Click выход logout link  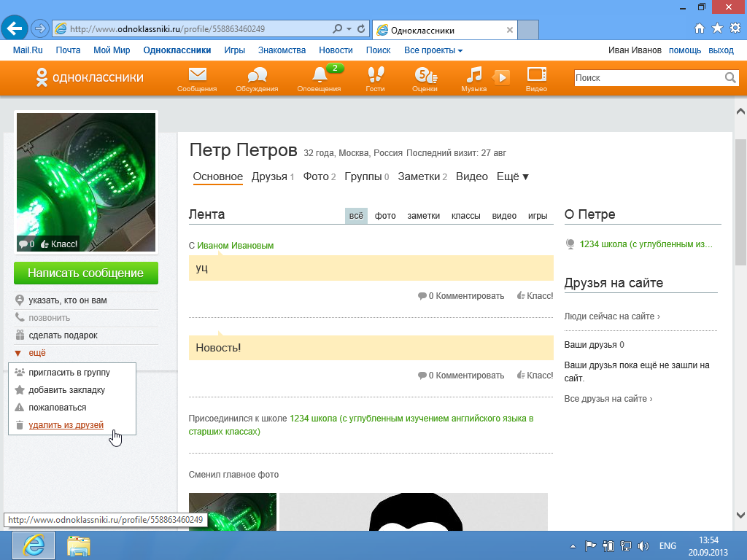pyautogui.click(x=721, y=50)
